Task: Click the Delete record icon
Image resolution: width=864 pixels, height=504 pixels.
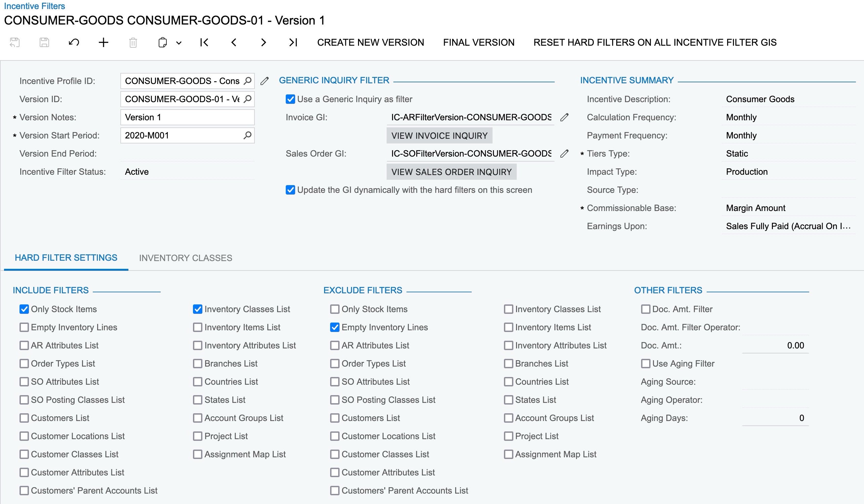Action: click(x=132, y=43)
